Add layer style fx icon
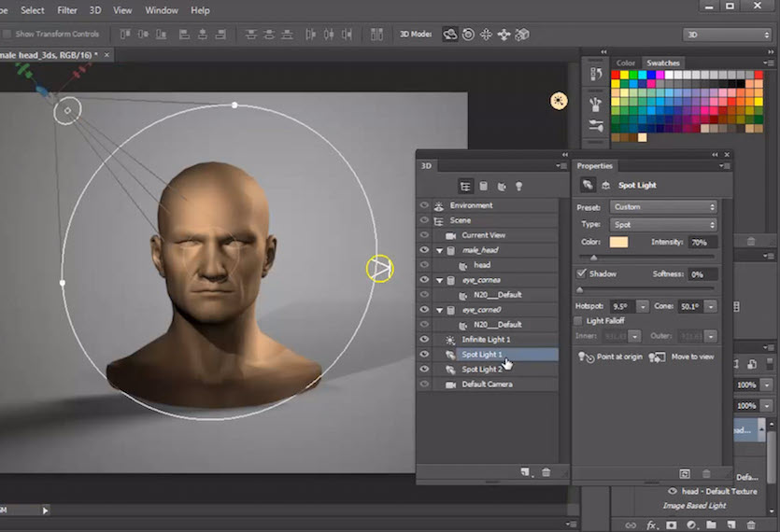The height and width of the screenshot is (532, 780). click(651, 525)
